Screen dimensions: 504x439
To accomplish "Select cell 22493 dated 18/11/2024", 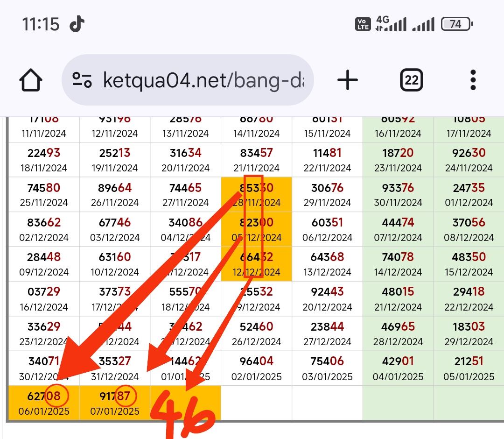I will [44, 160].
